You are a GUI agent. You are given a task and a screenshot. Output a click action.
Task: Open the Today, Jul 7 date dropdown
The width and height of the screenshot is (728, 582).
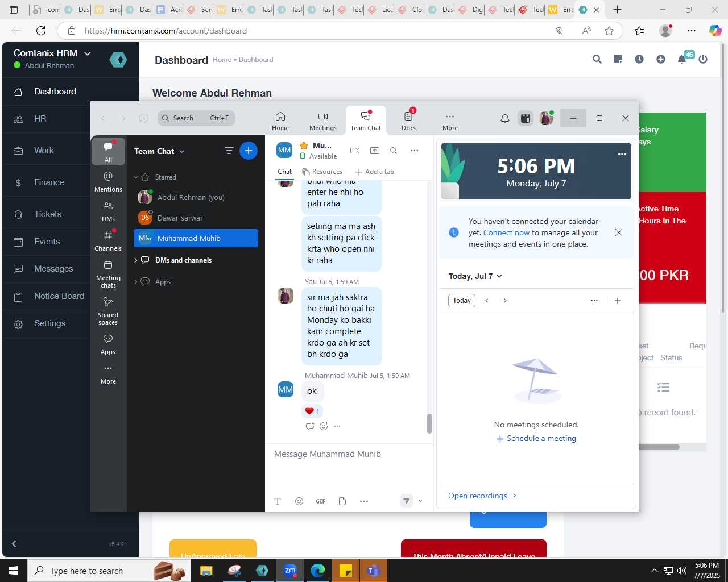point(475,276)
